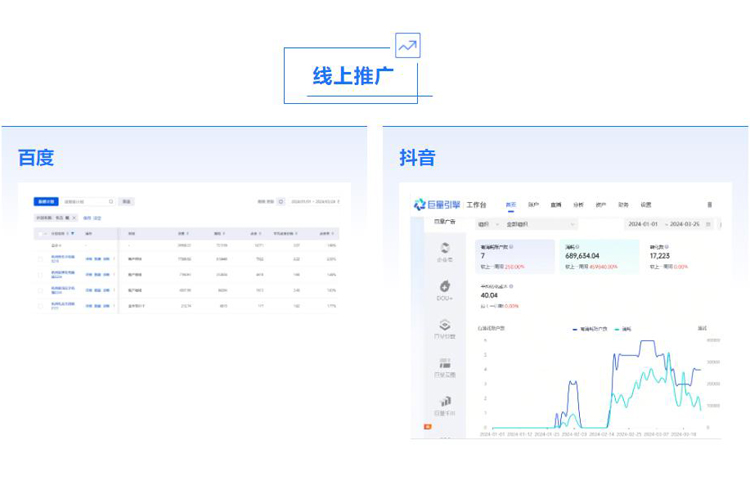Tick the checkbox of the third Baidu plan row
The image size is (750, 490).
(x=40, y=290)
